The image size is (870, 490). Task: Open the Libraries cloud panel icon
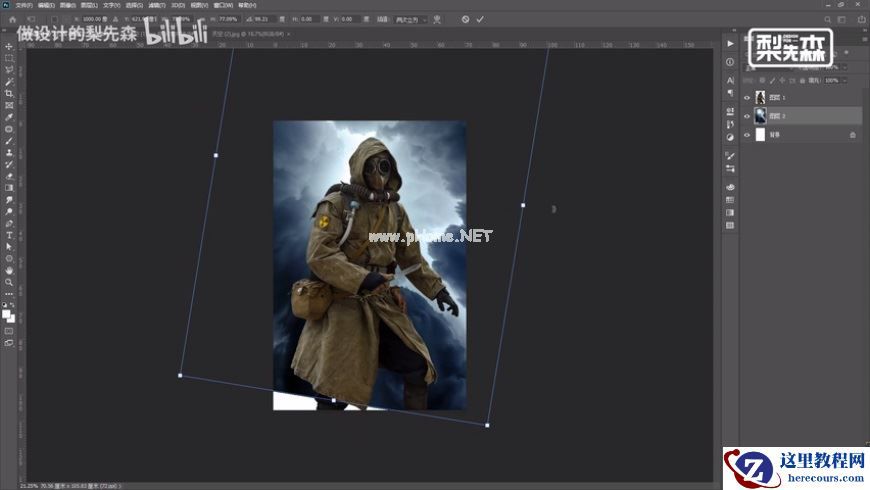point(730,187)
